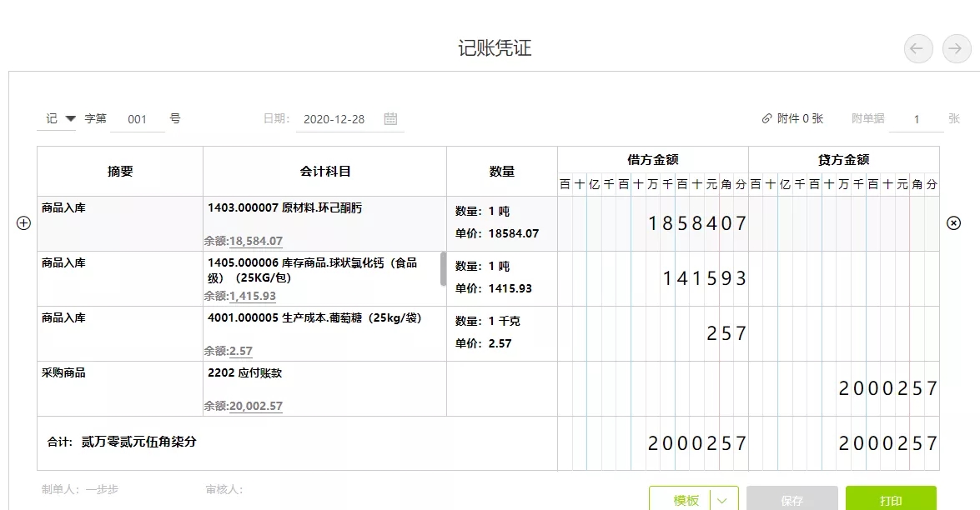Expand the voucher word 记 dropdown
The image size is (980, 510).
pos(71,118)
